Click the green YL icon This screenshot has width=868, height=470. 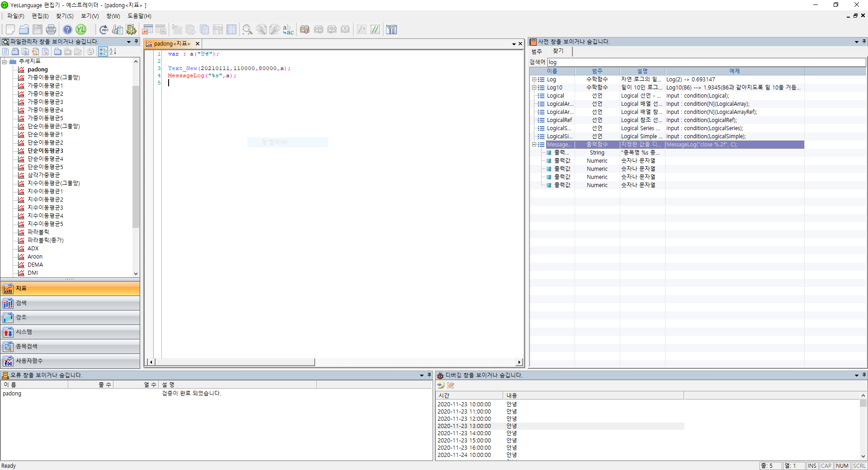tap(81, 30)
